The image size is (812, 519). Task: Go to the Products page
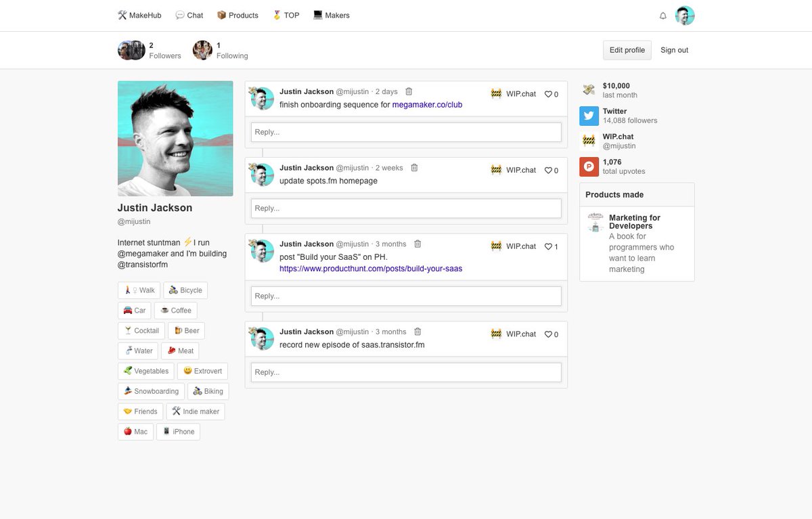[238, 16]
